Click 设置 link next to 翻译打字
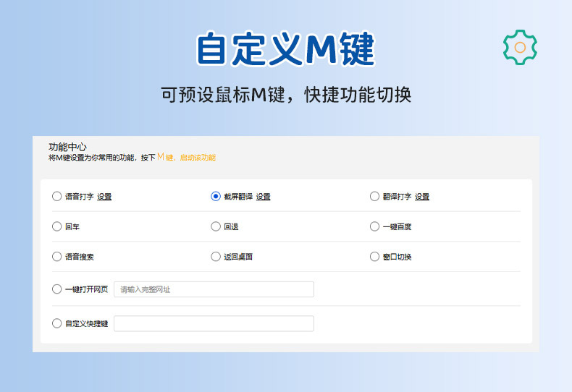 [x=422, y=197]
